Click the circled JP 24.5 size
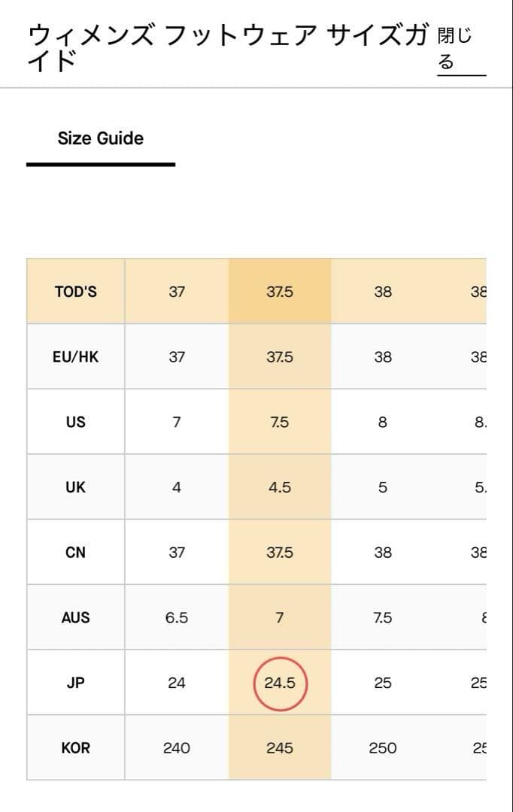Screen dimensions: 513x812 [280, 683]
